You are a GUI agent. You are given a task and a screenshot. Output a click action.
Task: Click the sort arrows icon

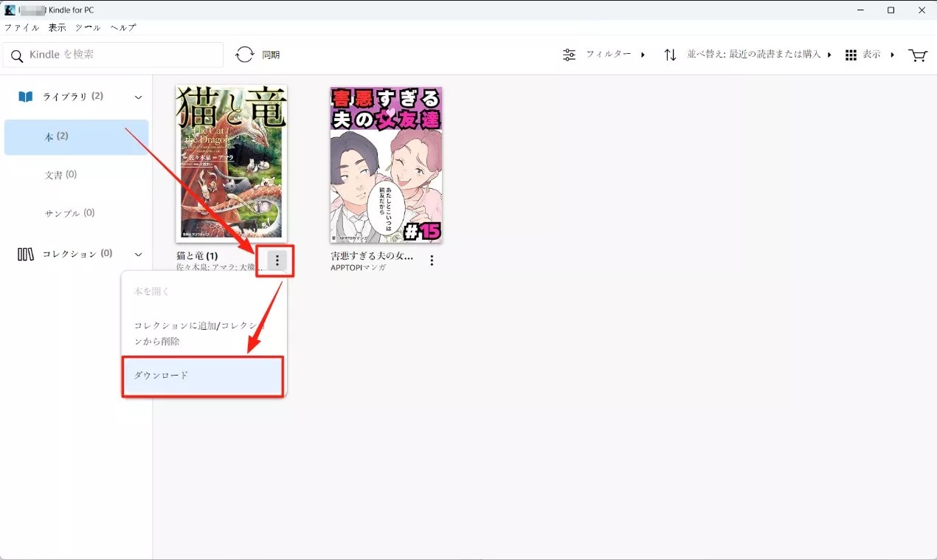670,55
